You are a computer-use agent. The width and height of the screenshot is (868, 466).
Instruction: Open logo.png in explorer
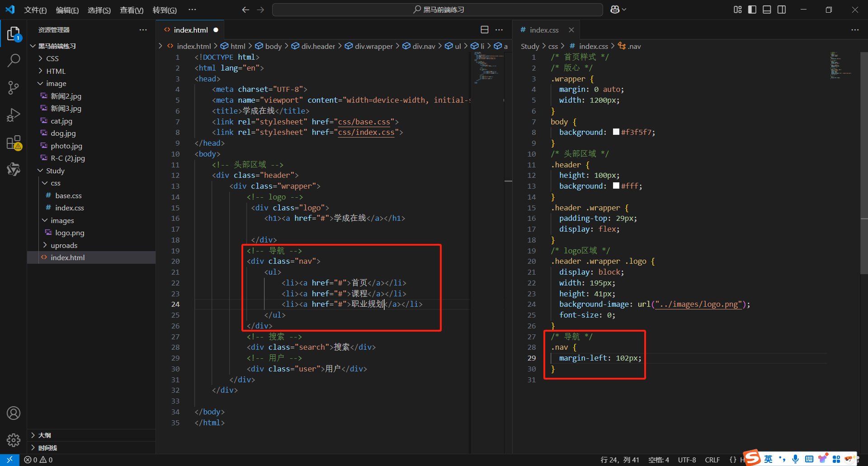tap(70, 233)
